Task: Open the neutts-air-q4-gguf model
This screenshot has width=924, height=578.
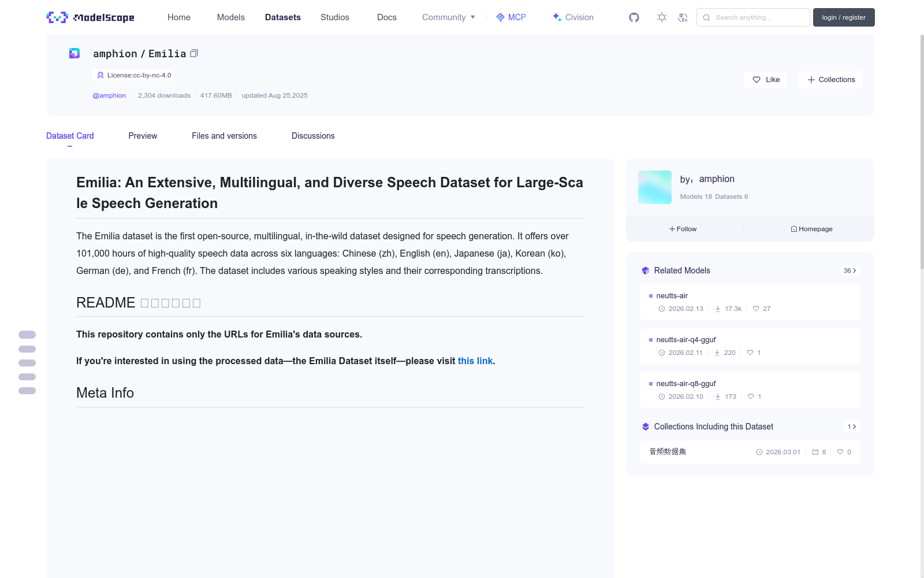Action: [750, 346]
